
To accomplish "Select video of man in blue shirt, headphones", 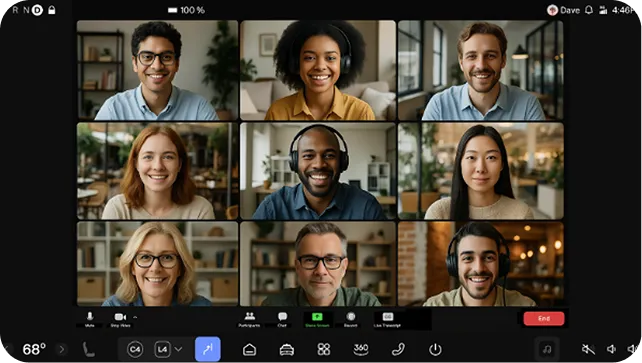I will pos(318,171).
